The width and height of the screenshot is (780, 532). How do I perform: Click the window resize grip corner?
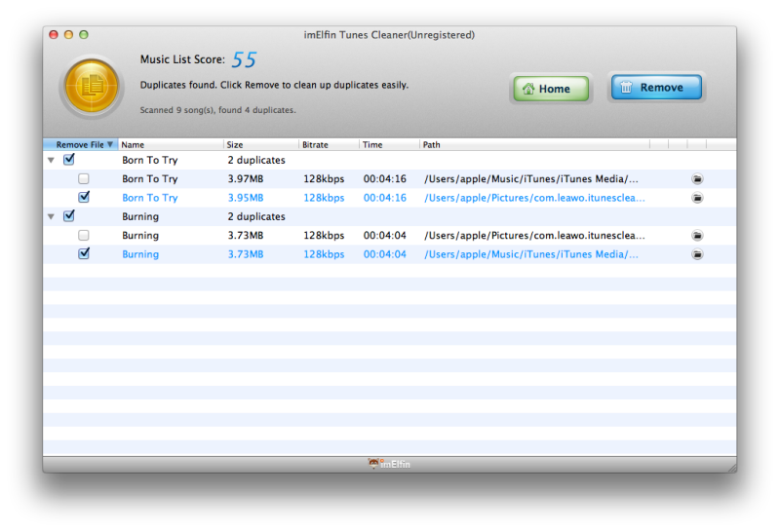tap(732, 468)
